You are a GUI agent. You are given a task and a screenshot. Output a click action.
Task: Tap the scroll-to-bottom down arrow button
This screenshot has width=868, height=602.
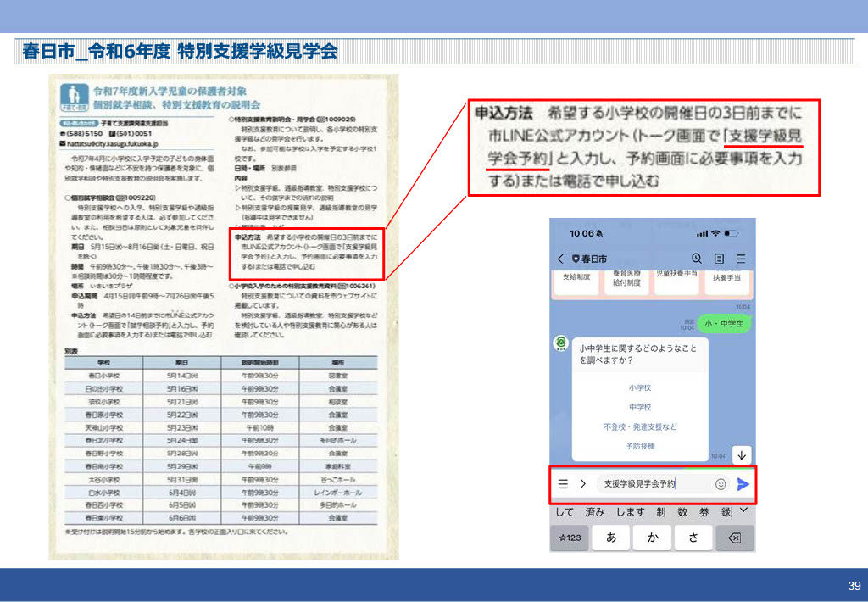click(741, 455)
